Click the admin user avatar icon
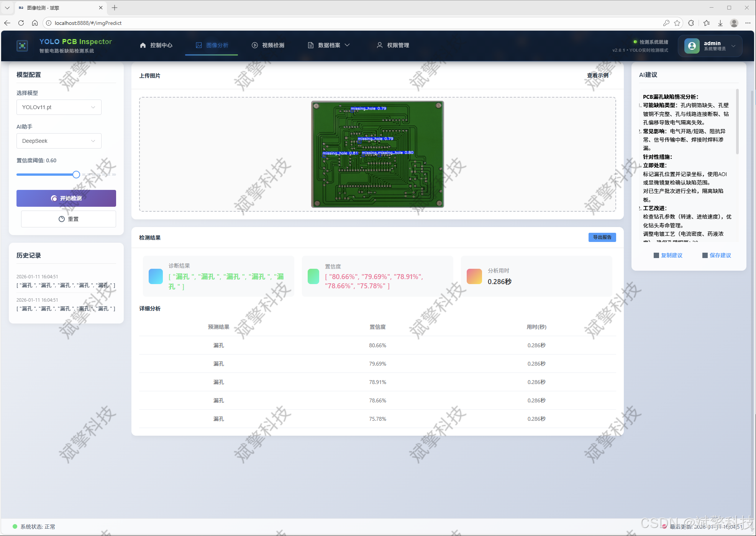This screenshot has width=756, height=536. tap(692, 46)
